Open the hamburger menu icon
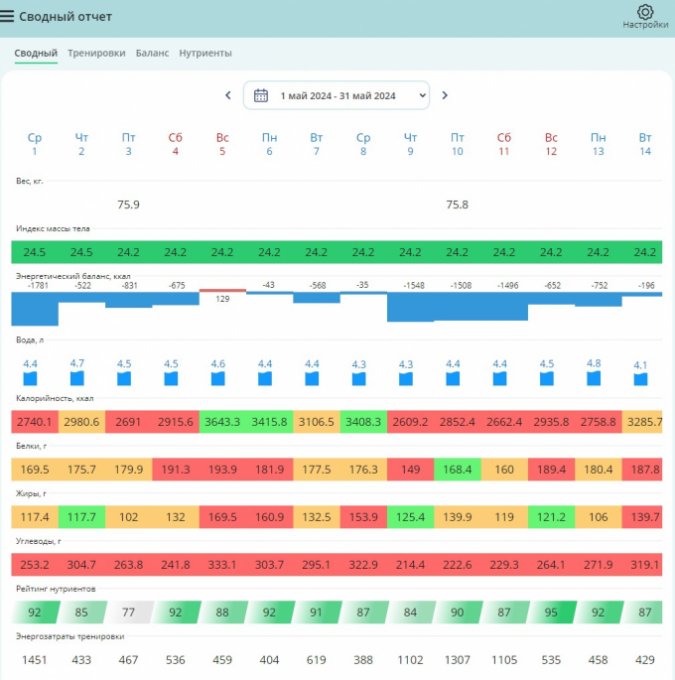675x680 pixels. (8, 17)
